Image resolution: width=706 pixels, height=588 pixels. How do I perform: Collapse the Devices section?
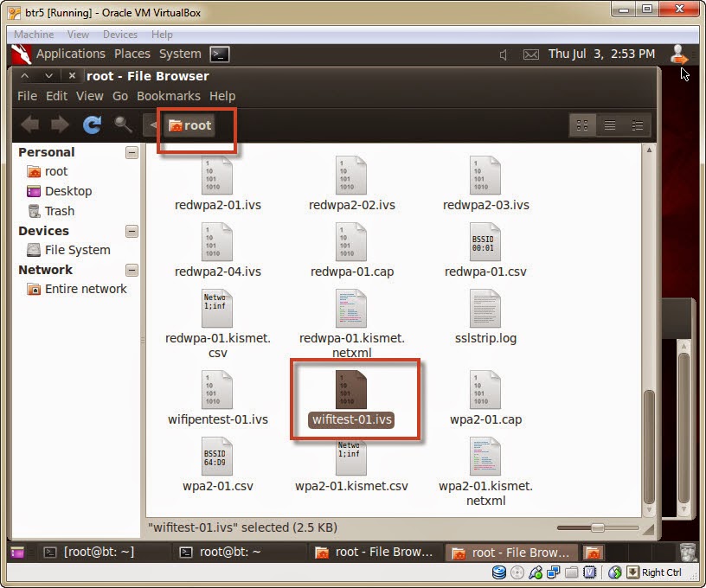pyautogui.click(x=131, y=231)
